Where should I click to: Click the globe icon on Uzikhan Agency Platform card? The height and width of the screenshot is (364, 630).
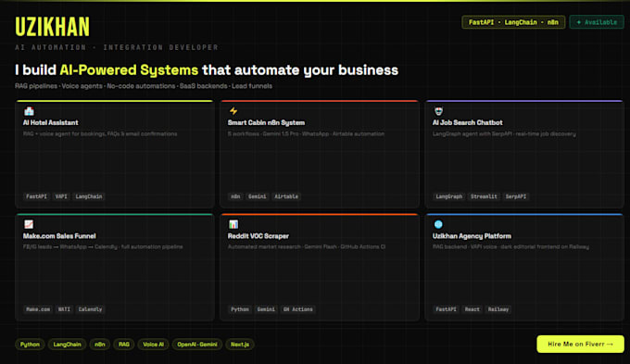(438, 224)
